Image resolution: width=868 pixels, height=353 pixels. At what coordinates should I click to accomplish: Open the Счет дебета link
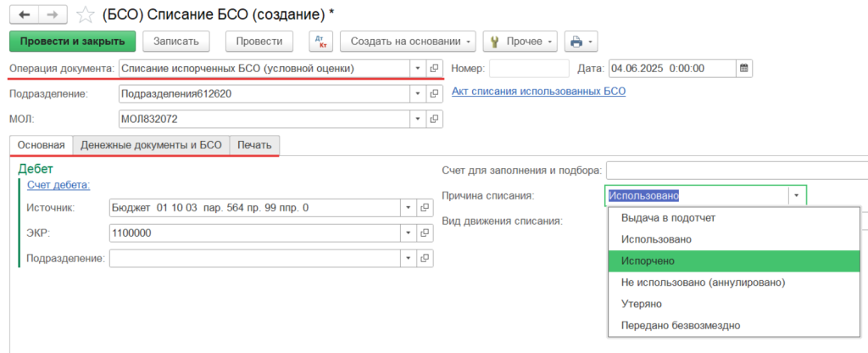[58, 186]
